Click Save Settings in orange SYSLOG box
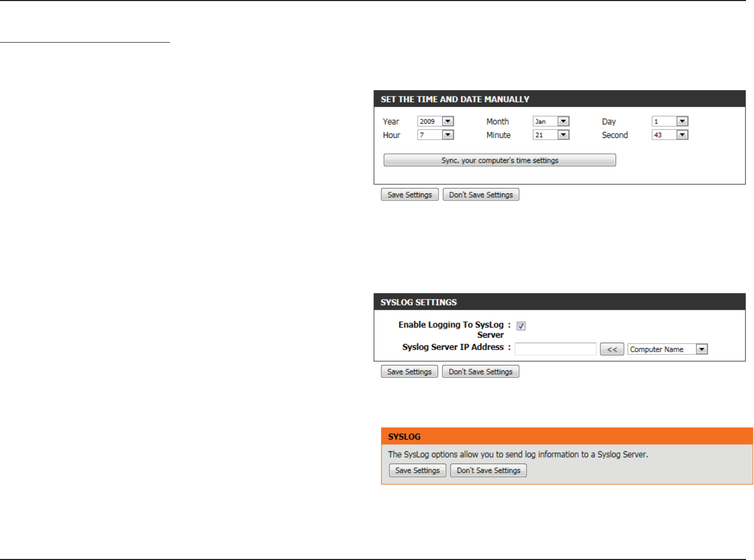This screenshot has width=754, height=560. pyautogui.click(x=417, y=470)
